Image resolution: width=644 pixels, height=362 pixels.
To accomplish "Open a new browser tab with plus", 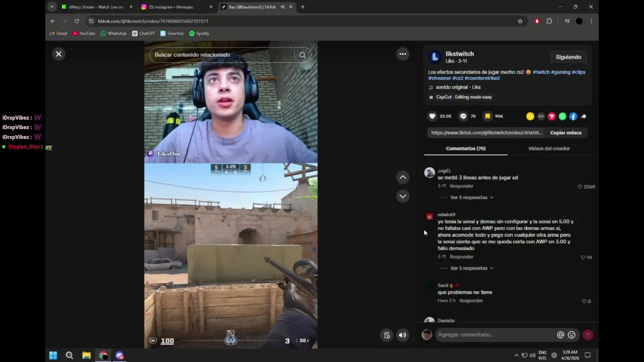I will [x=302, y=7].
